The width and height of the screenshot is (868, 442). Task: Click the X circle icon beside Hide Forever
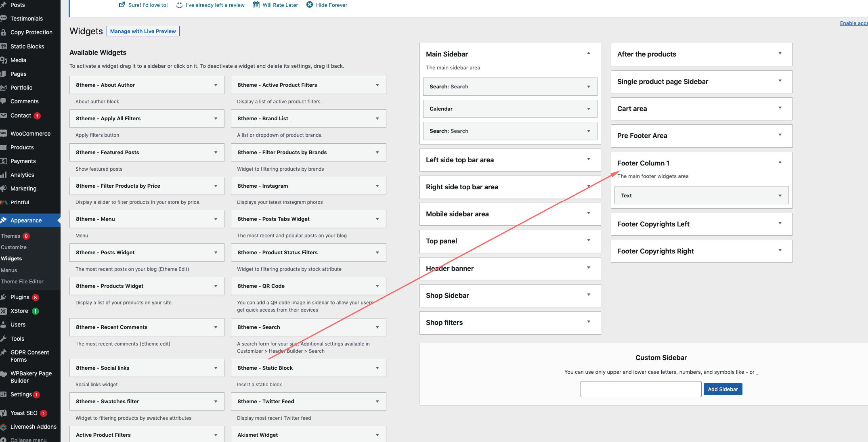coord(310,5)
